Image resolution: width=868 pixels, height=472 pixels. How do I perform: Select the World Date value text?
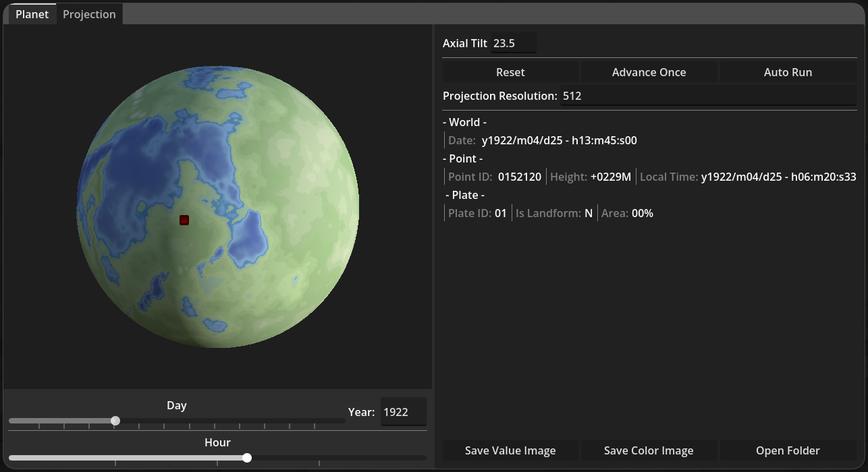pos(559,140)
